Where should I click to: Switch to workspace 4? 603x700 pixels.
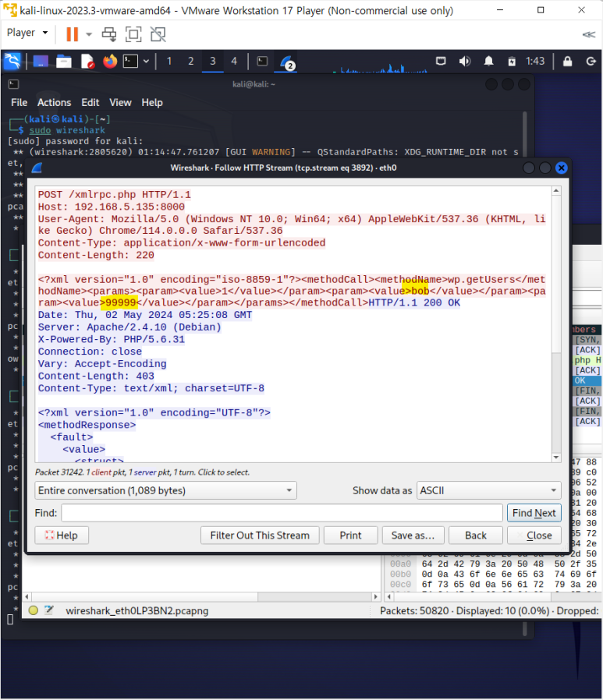(234, 61)
